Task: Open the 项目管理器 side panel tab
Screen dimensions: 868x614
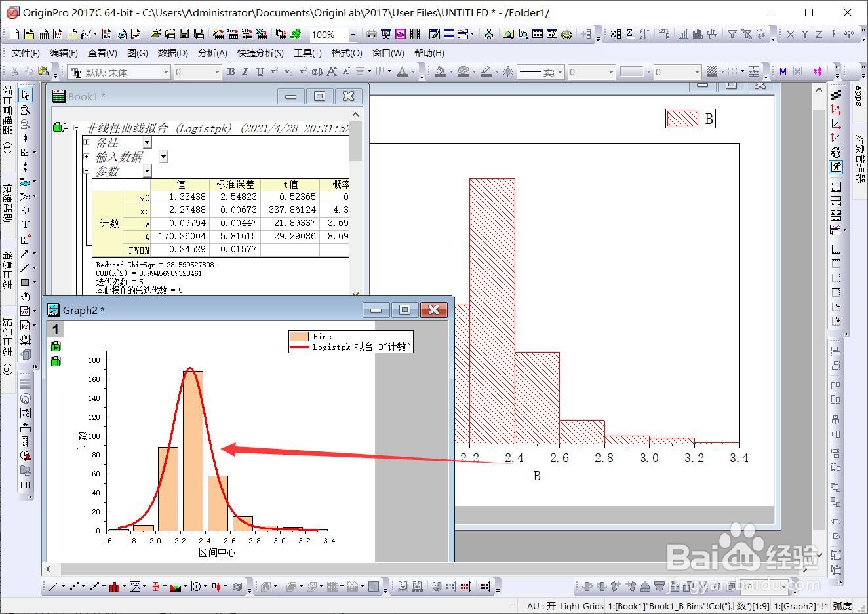Action: (x=7, y=119)
